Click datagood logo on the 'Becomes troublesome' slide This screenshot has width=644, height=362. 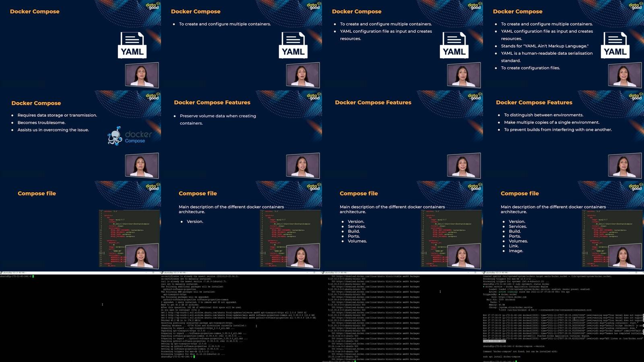(x=152, y=97)
